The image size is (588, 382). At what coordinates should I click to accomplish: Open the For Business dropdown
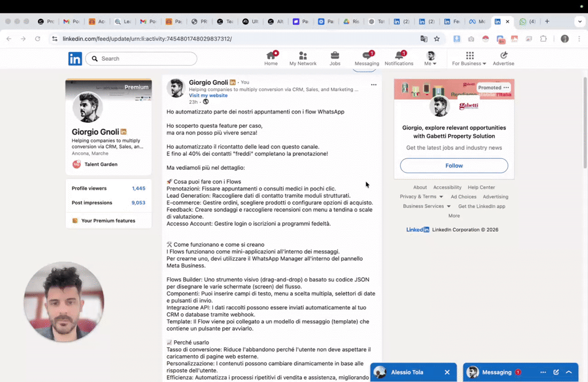click(469, 59)
